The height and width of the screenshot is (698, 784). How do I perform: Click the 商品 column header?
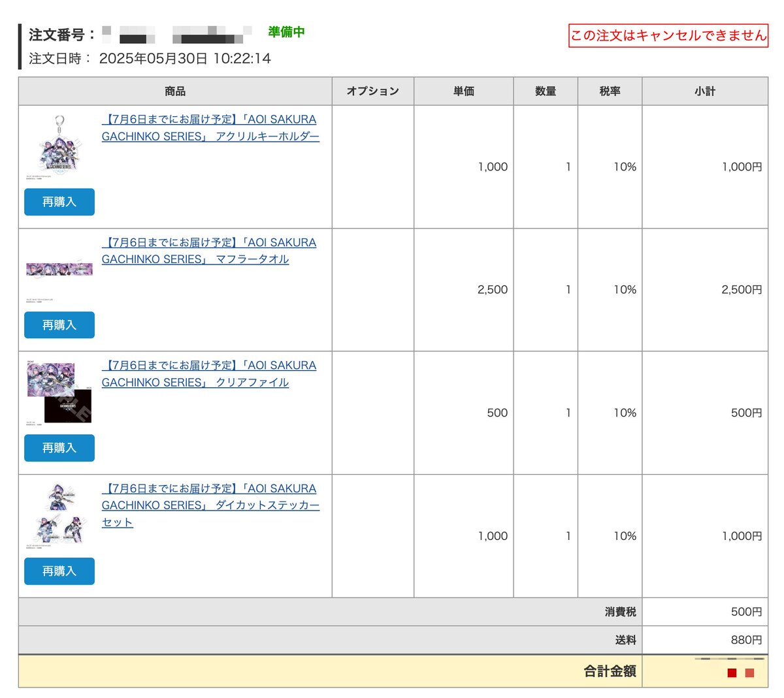[x=175, y=91]
